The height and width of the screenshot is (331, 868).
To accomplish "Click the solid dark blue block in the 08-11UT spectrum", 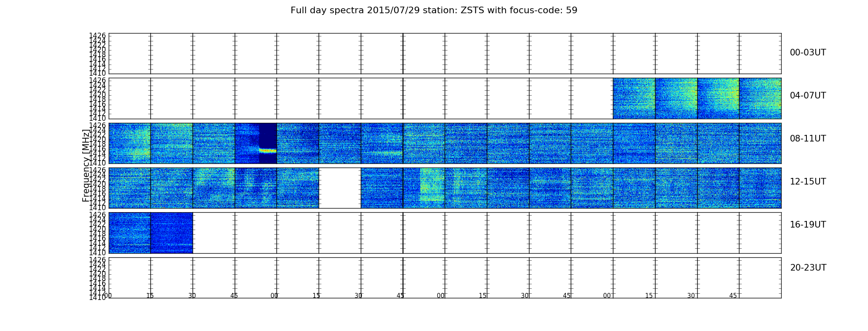I will [x=268, y=135].
